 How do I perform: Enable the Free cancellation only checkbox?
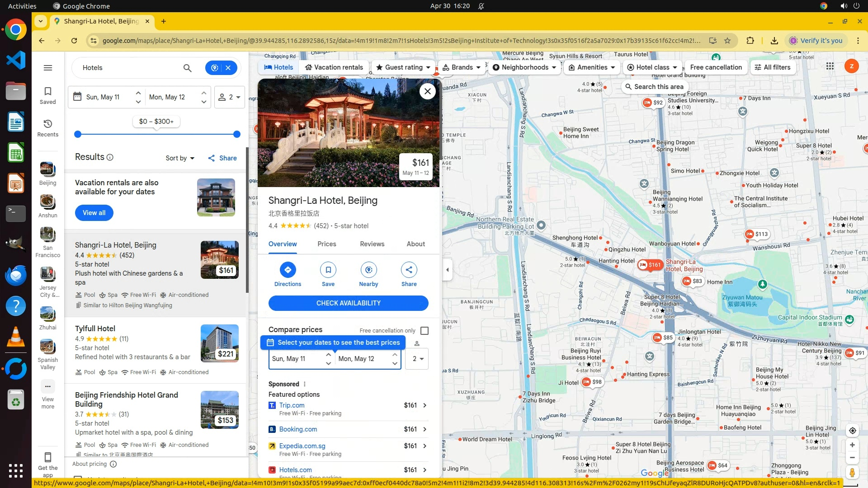[424, 331]
